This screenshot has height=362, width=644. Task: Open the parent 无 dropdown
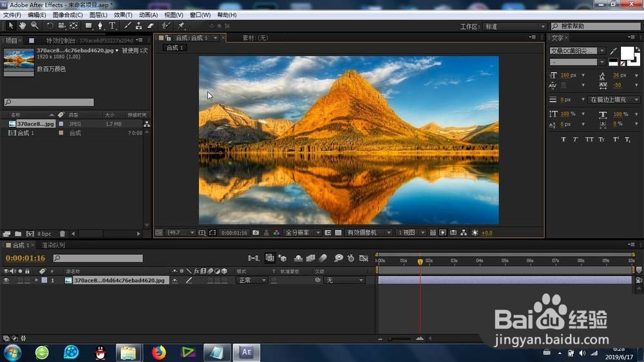click(344, 280)
